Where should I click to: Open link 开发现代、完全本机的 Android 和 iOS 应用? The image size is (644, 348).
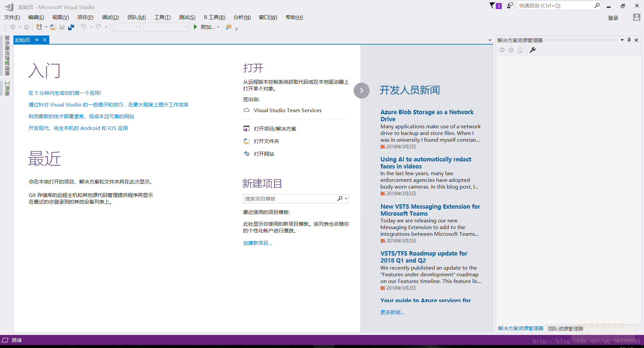coord(78,128)
